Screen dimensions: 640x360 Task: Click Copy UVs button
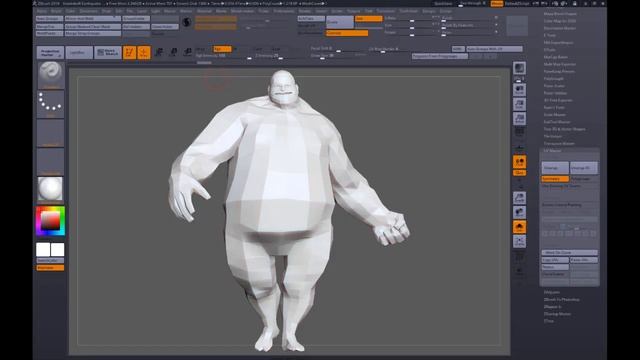555,260
